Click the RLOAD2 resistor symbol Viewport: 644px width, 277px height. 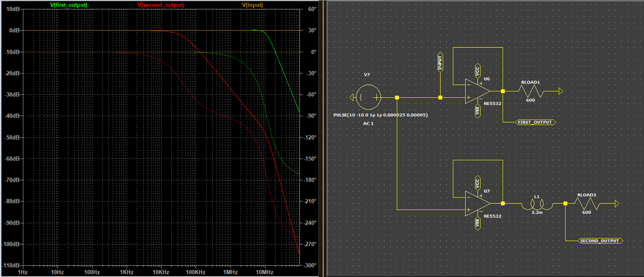[587, 203]
